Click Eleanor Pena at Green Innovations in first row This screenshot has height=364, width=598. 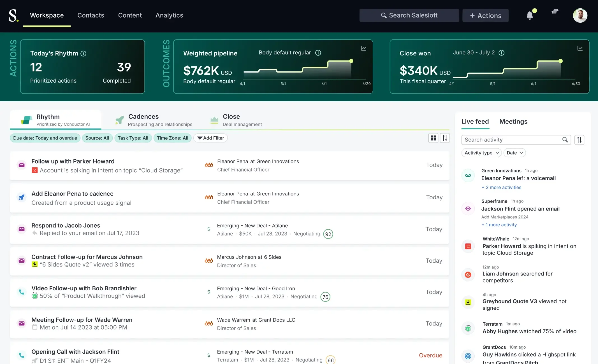coord(258,161)
